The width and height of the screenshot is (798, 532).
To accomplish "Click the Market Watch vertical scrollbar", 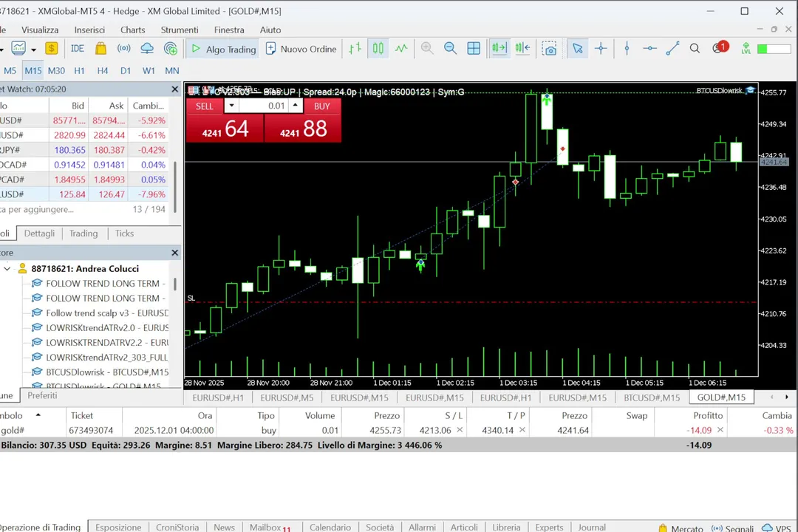I will tap(175, 187).
